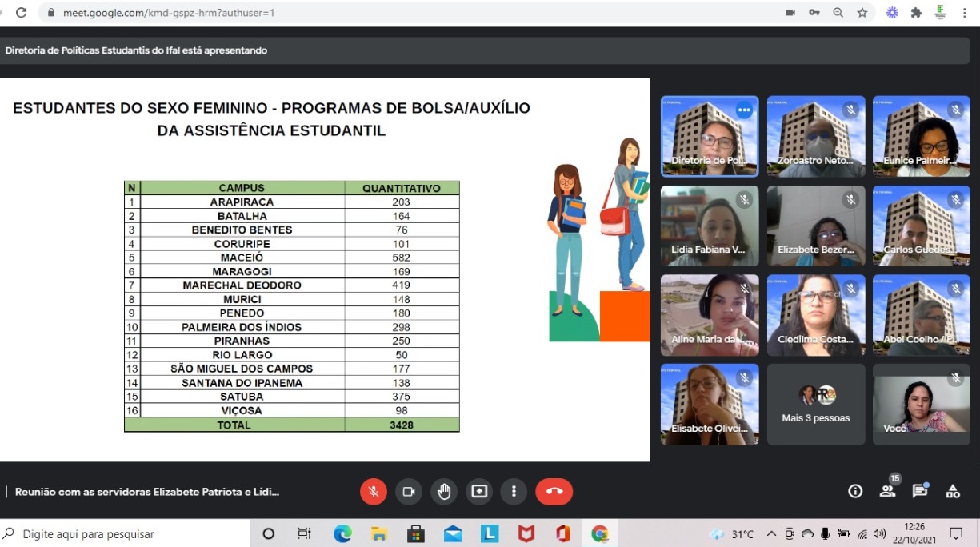Open the 'Mais 3 pessoas' tile

[x=815, y=404]
